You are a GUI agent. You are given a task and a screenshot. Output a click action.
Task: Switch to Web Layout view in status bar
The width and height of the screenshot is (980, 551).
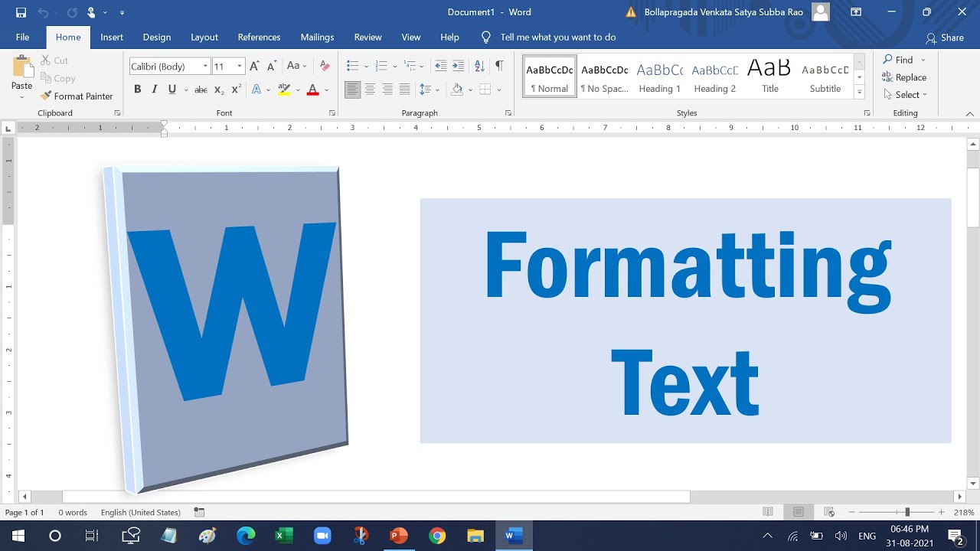pos(828,512)
